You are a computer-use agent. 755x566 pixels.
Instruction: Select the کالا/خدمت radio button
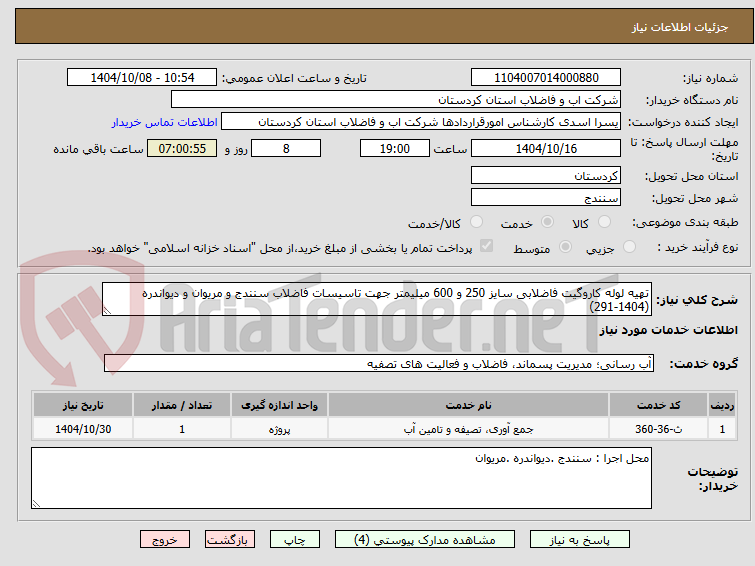(476, 222)
